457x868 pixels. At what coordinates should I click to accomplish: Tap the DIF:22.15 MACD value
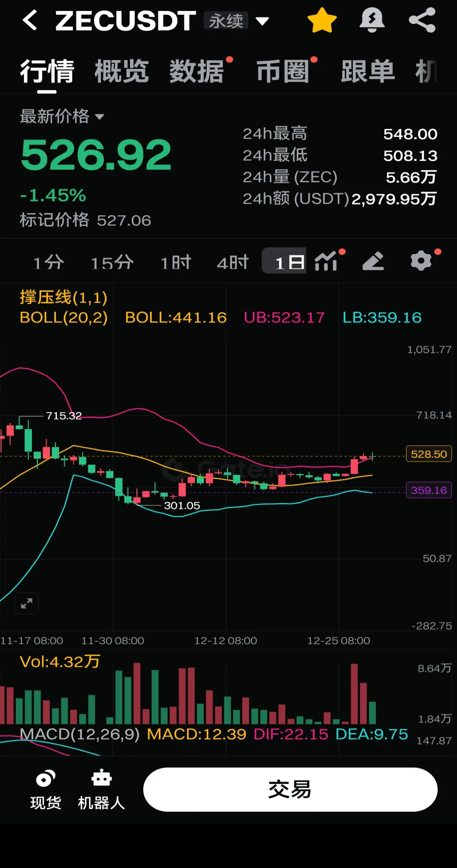291,734
